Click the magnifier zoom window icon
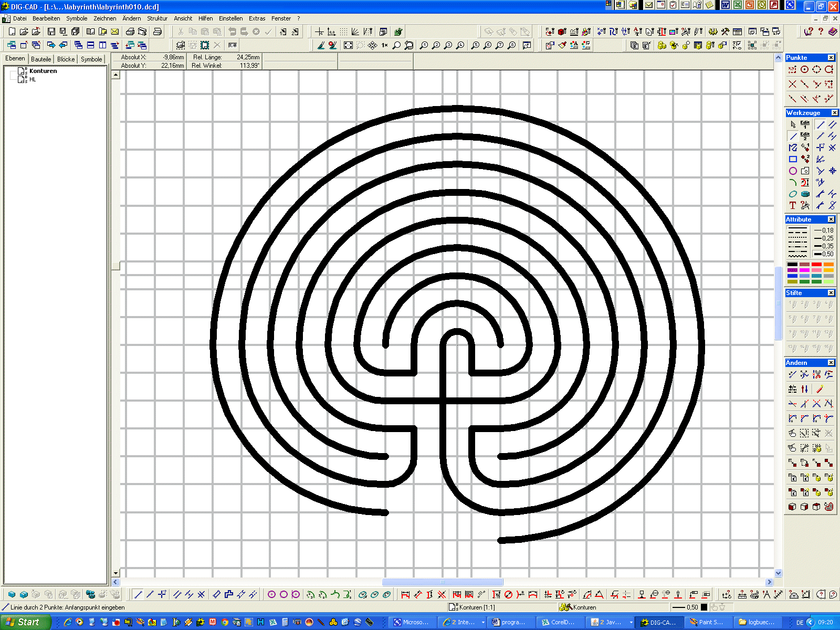 coord(396,45)
